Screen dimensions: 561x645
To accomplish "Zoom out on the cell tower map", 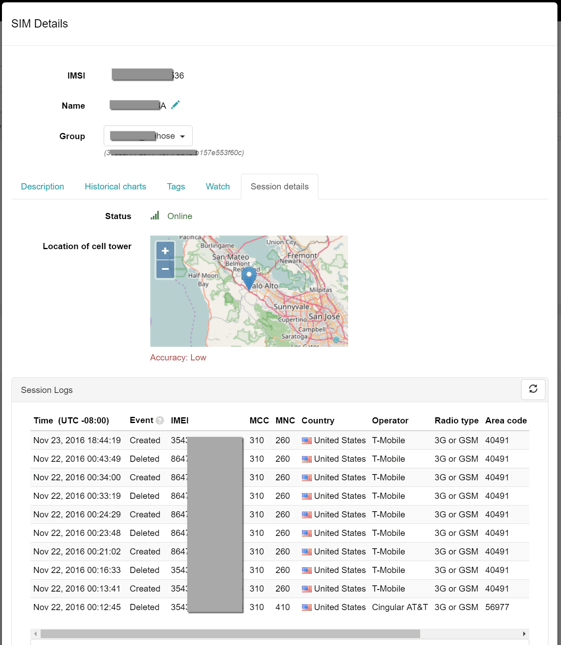I will (x=165, y=269).
